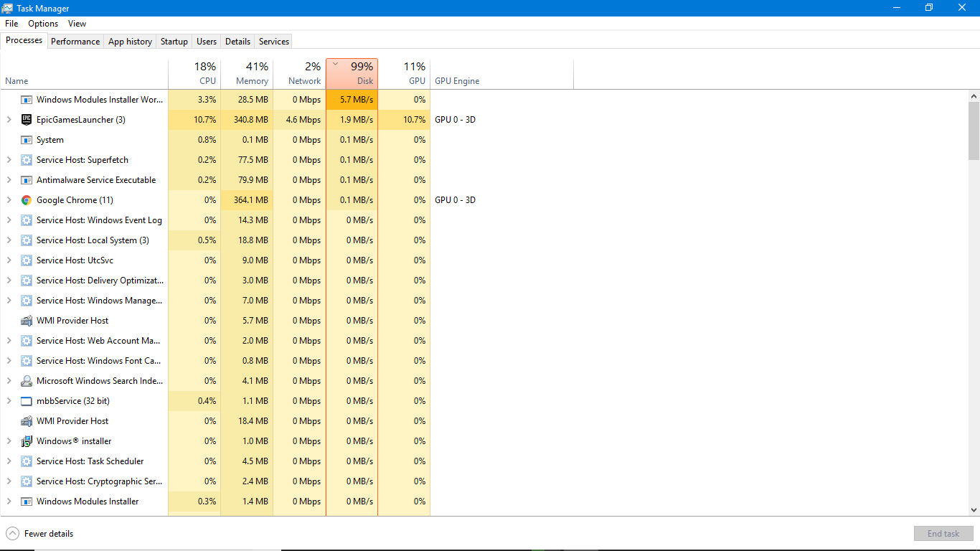Click the Windows® installer icon
Image resolution: width=980 pixels, height=551 pixels.
(27, 441)
